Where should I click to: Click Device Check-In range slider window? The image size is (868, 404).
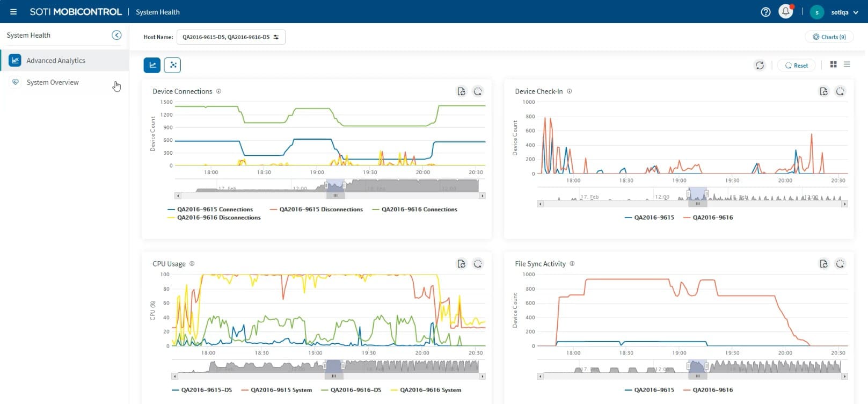click(x=698, y=194)
